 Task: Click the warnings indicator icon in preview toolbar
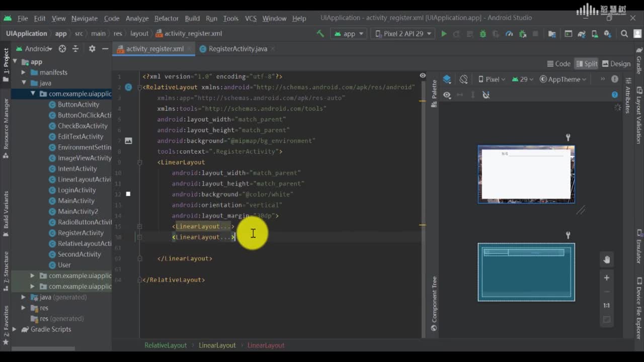point(615,79)
